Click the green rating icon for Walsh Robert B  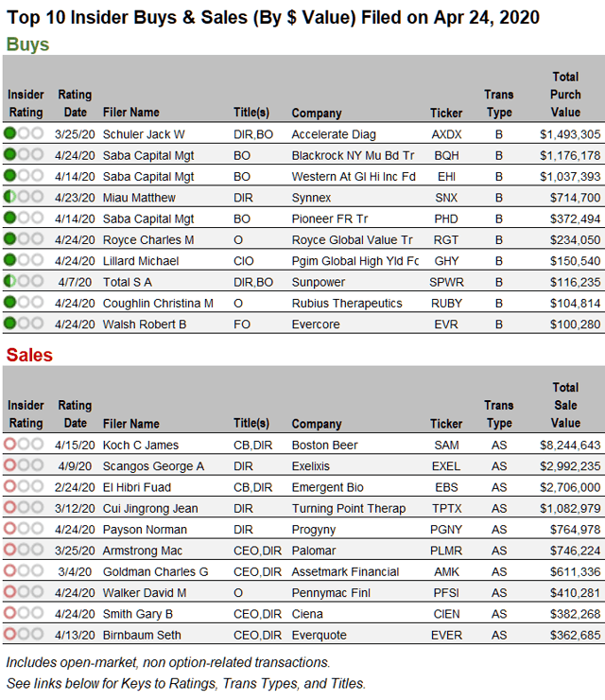click(x=10, y=324)
